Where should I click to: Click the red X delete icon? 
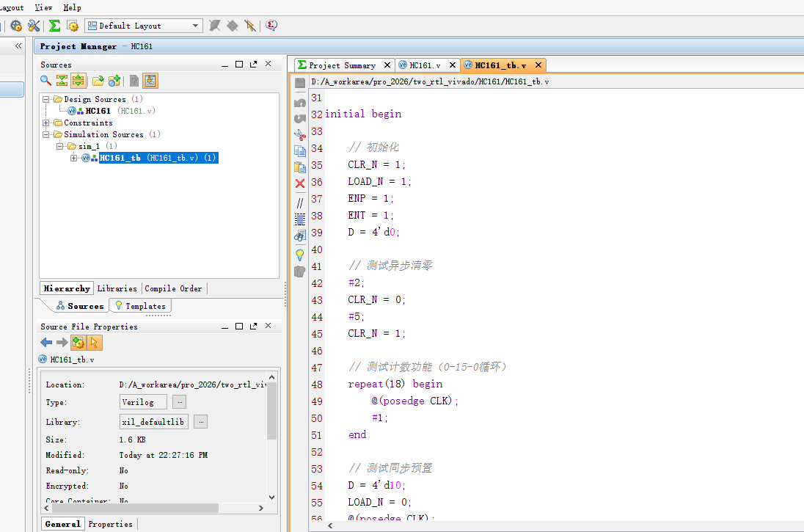tap(300, 183)
